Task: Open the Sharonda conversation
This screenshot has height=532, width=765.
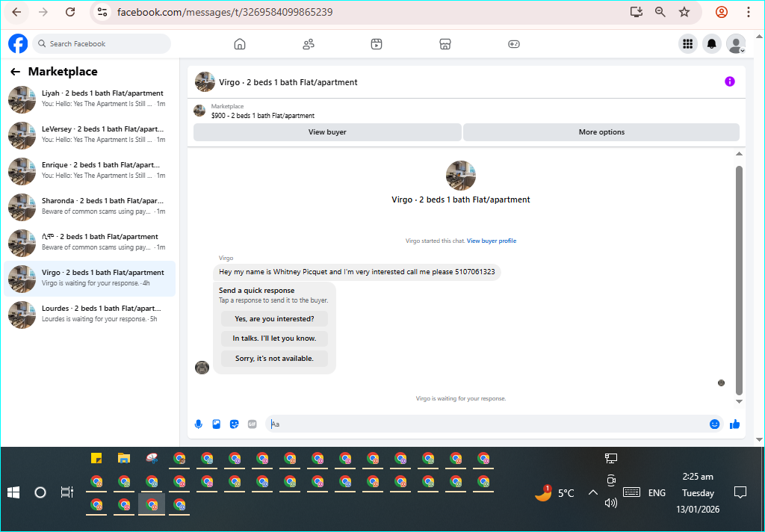Action: click(90, 206)
